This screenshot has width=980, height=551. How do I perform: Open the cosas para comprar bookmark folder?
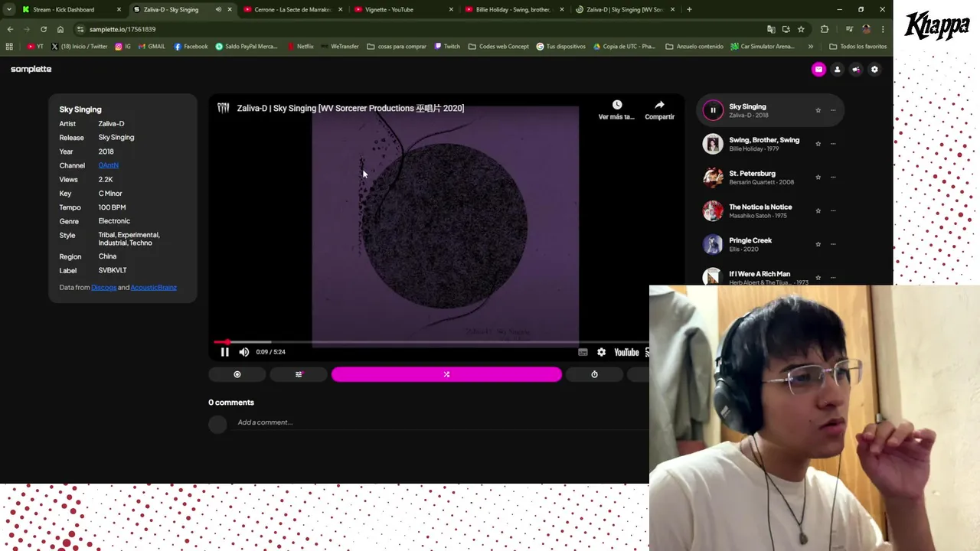coord(397,47)
